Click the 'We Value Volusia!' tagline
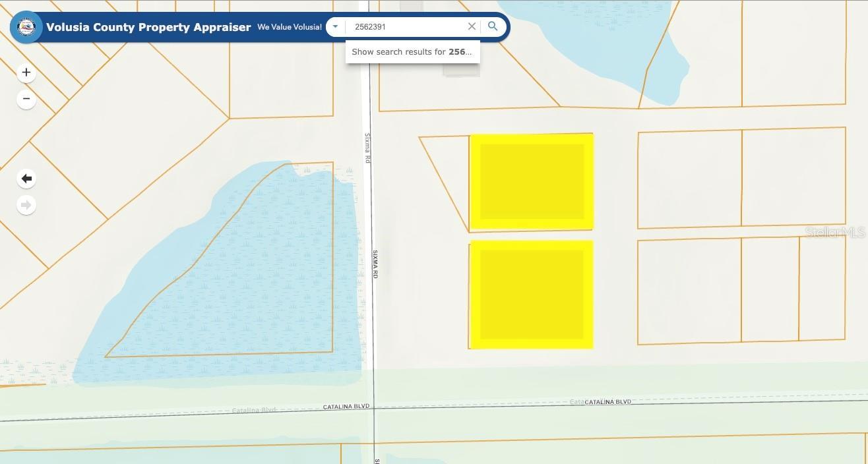The image size is (868, 464). (290, 27)
